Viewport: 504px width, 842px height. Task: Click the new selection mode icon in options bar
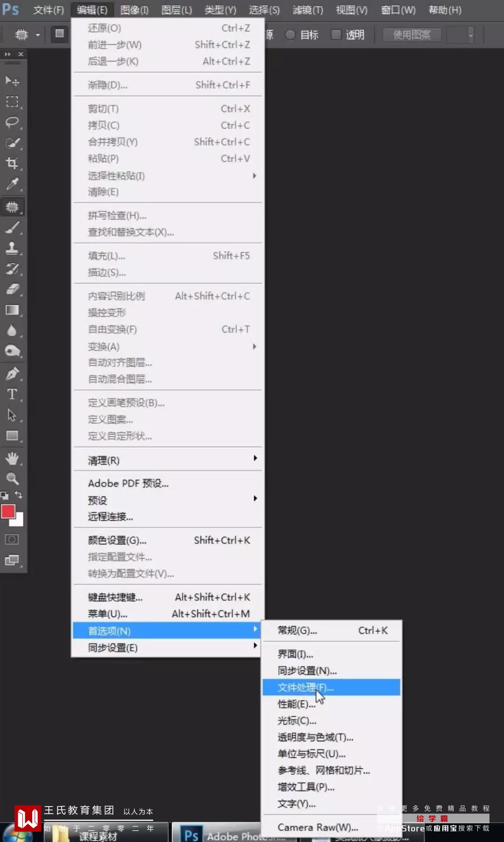tap(60, 34)
